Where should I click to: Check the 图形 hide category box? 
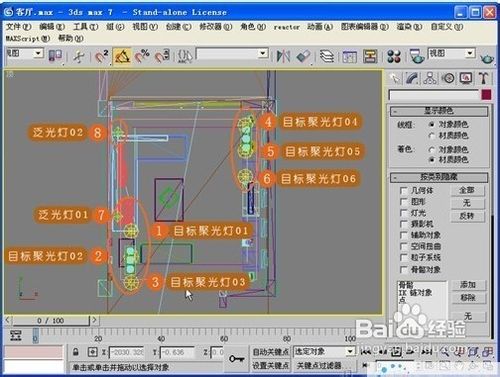coord(404,202)
